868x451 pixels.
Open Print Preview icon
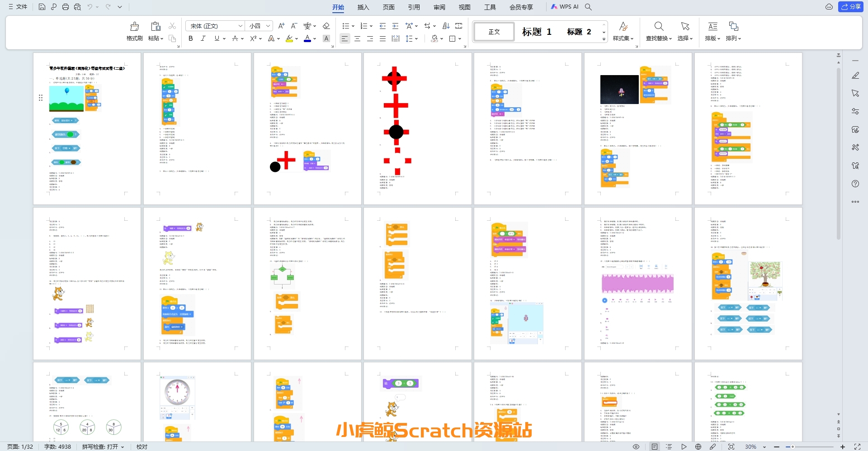pos(77,7)
